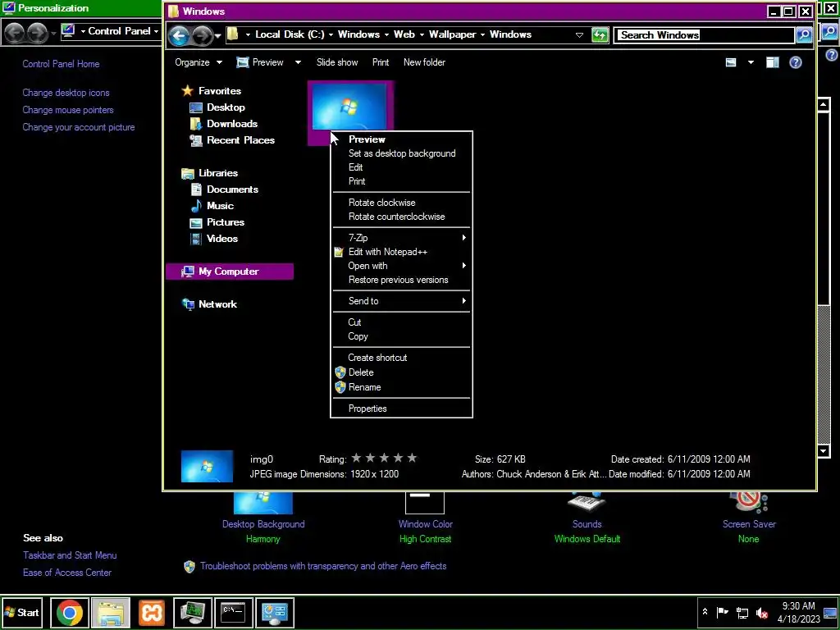The height and width of the screenshot is (630, 840).
Task: Click the Action Center flag icon
Action: point(723,612)
